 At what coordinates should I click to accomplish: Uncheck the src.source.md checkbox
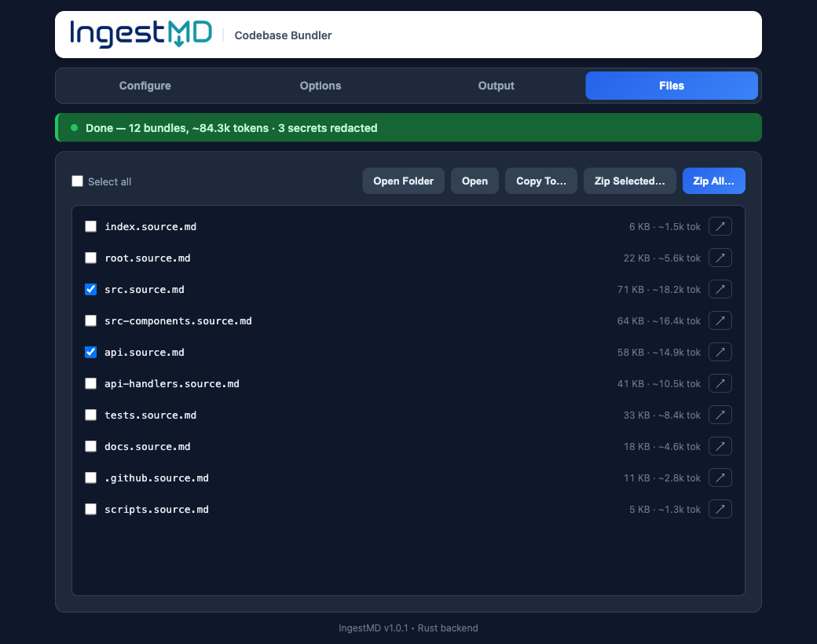coord(90,289)
